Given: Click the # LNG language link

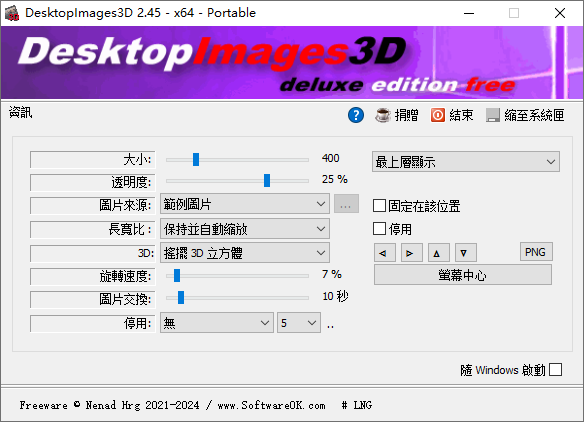Looking at the screenshot, I should coord(356,405).
